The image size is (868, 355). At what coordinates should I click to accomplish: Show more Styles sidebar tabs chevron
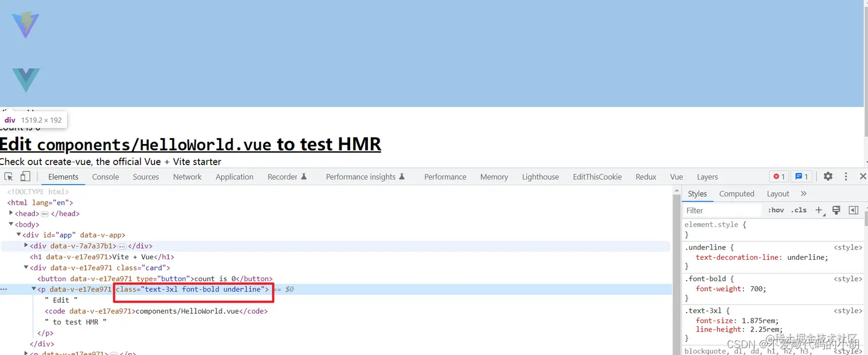(804, 194)
